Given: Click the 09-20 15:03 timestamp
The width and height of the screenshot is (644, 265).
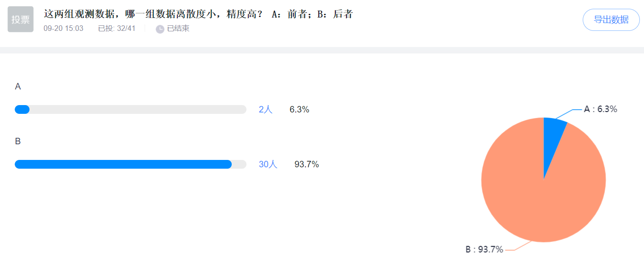Looking at the screenshot, I should tap(64, 29).
